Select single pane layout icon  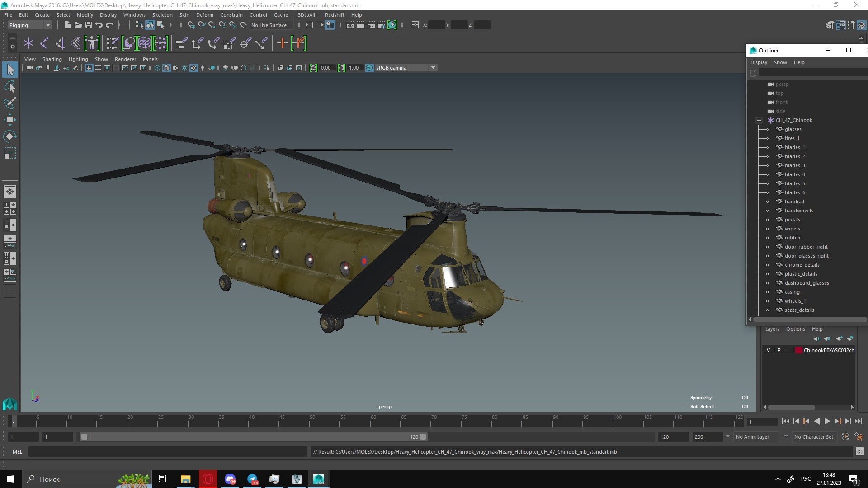pos(9,192)
